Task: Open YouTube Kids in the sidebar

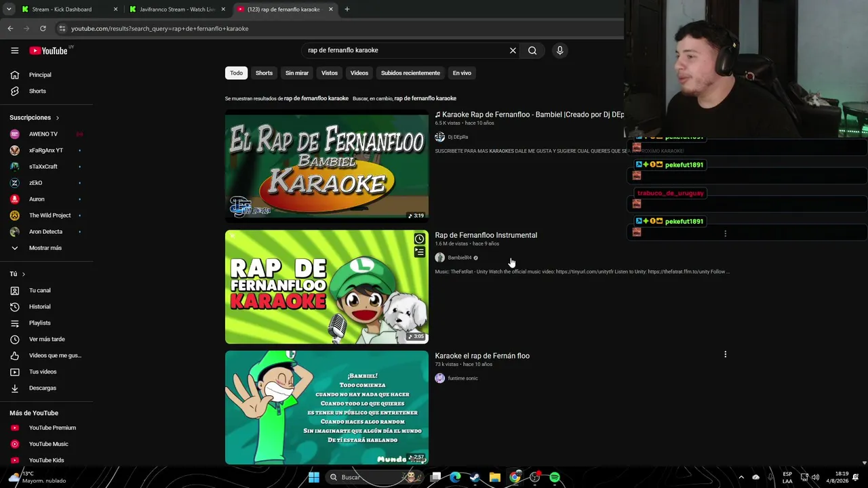Action: [47, 460]
